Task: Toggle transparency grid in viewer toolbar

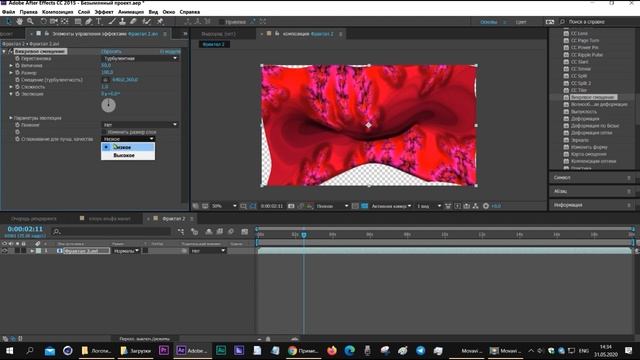Action: point(364,206)
